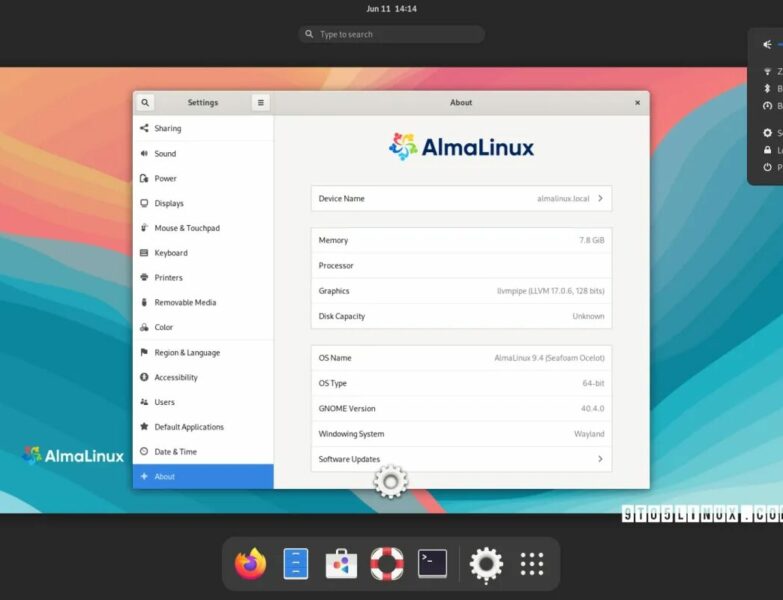Click the Settings window search icon
The width and height of the screenshot is (783, 600).
click(x=145, y=103)
